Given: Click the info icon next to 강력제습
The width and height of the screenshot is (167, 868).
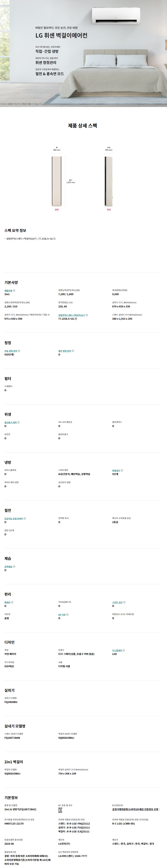Looking at the screenshot, I should click(x=14, y=566).
